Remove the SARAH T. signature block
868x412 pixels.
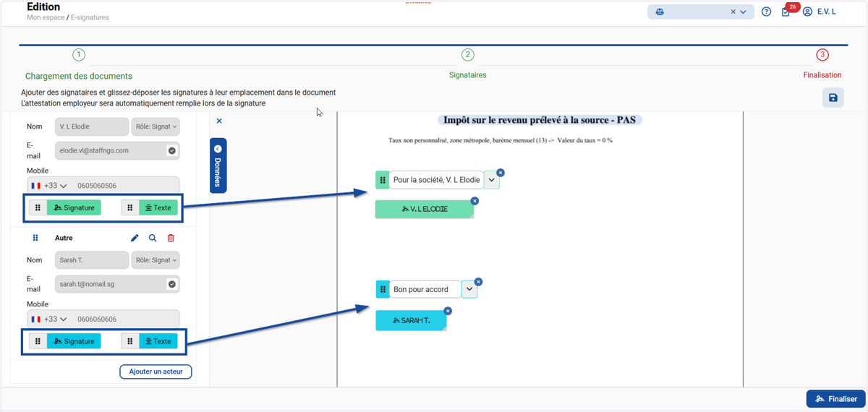coord(448,311)
